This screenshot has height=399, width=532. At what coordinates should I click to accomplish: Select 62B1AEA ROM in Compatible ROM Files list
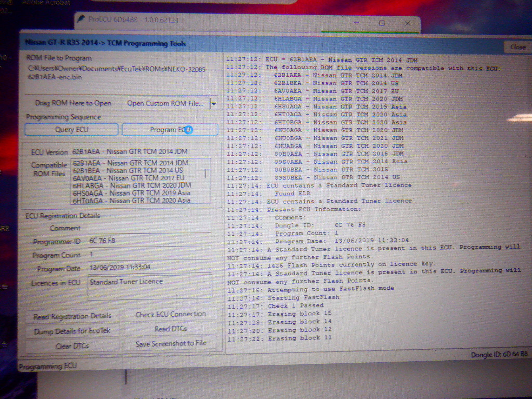(130, 163)
